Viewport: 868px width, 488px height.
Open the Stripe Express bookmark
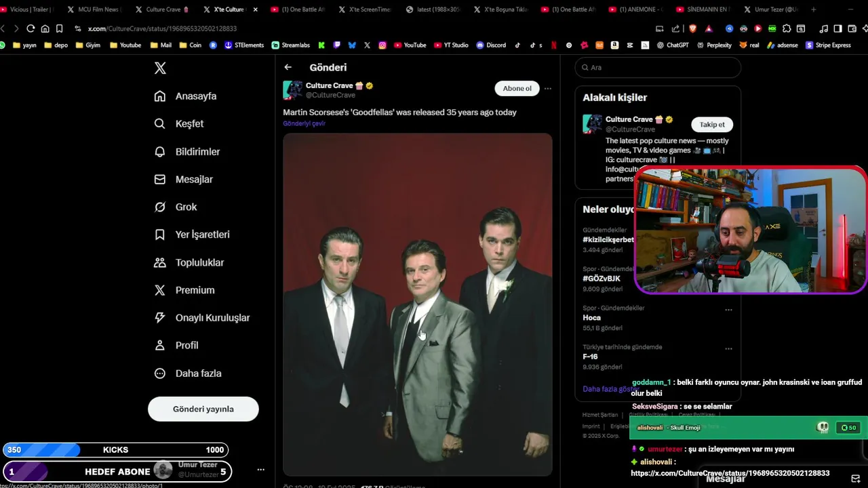click(x=828, y=45)
